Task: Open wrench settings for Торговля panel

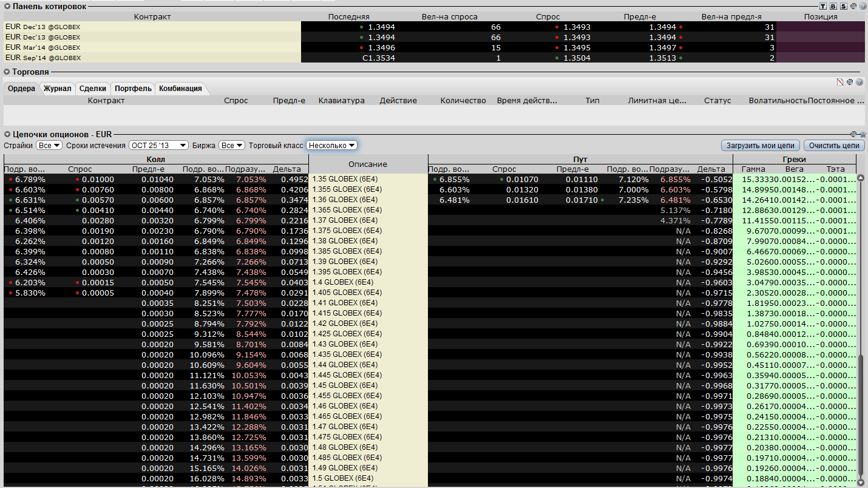Action: point(850,82)
